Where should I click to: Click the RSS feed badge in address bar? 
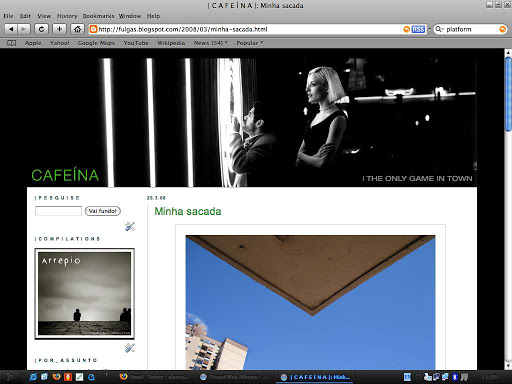(418, 29)
